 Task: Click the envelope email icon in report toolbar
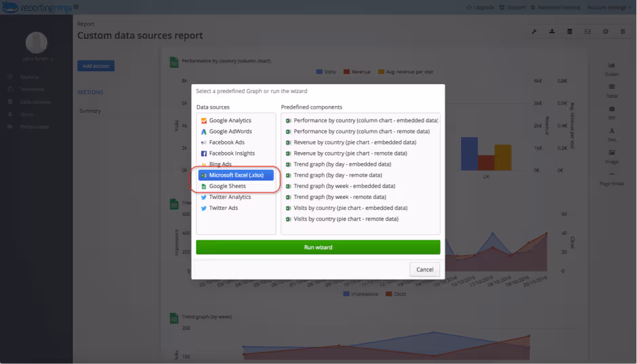pos(588,32)
